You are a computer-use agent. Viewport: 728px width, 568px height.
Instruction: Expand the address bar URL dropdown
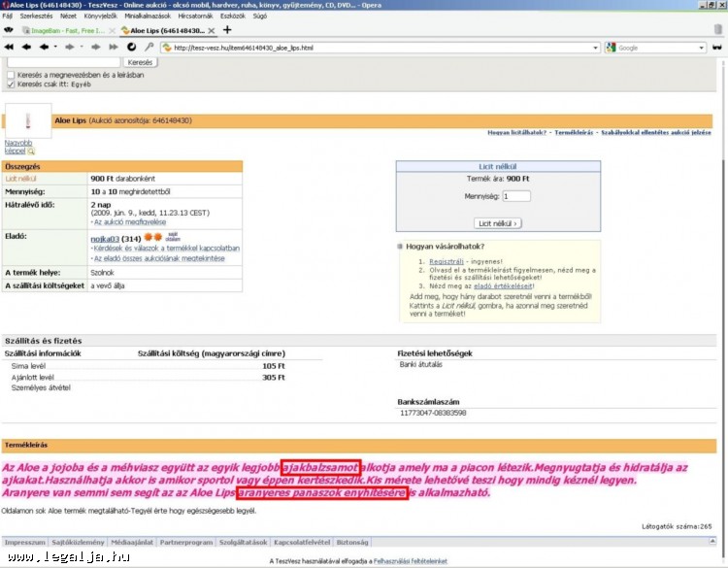click(x=595, y=47)
